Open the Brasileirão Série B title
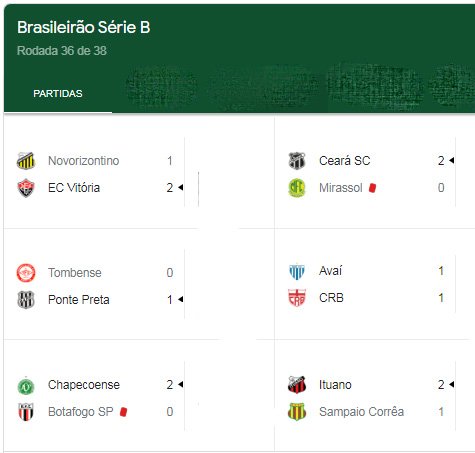This screenshot has width=475, height=453. (x=84, y=27)
